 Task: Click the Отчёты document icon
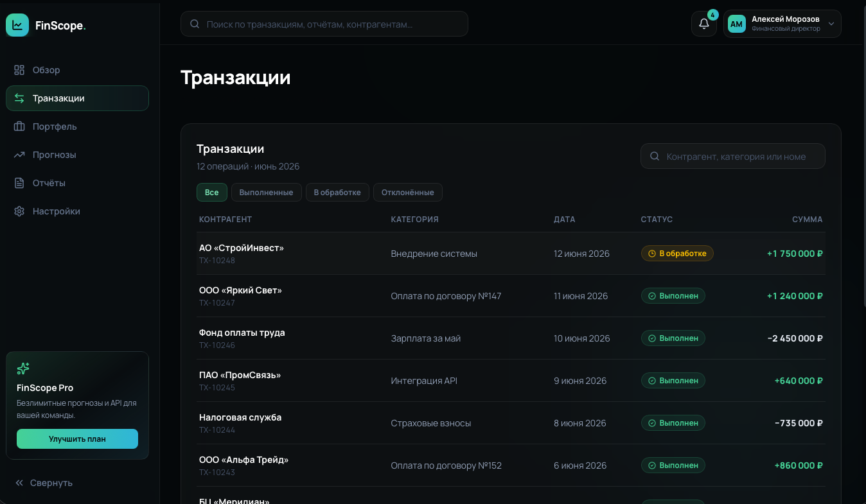tap(19, 183)
